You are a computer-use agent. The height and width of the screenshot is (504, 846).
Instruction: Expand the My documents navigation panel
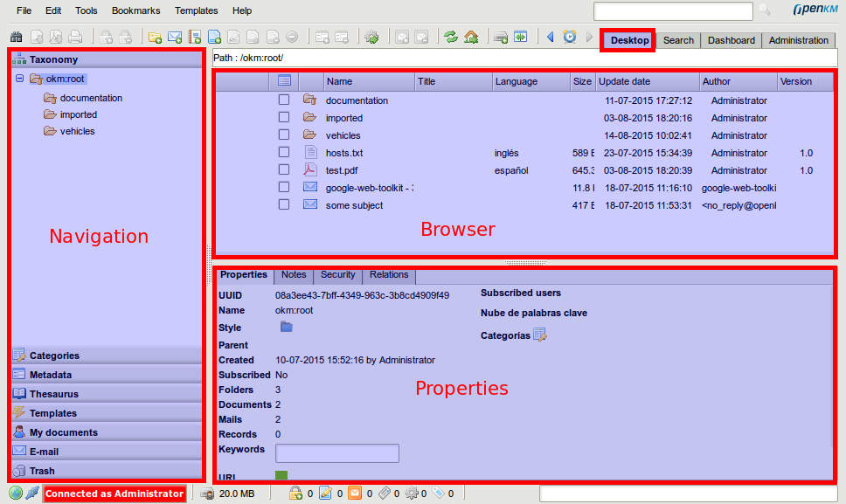click(107, 432)
